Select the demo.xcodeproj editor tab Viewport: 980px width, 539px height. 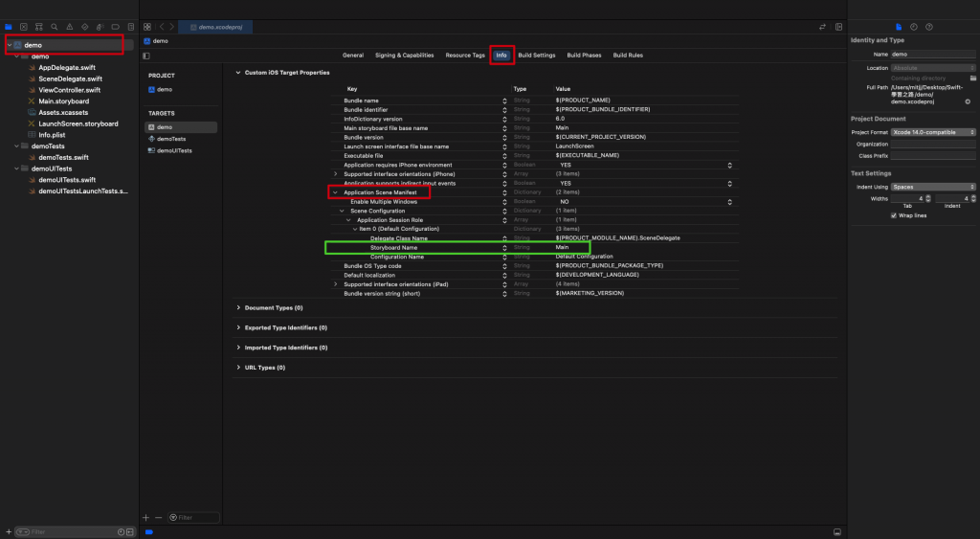(215, 27)
